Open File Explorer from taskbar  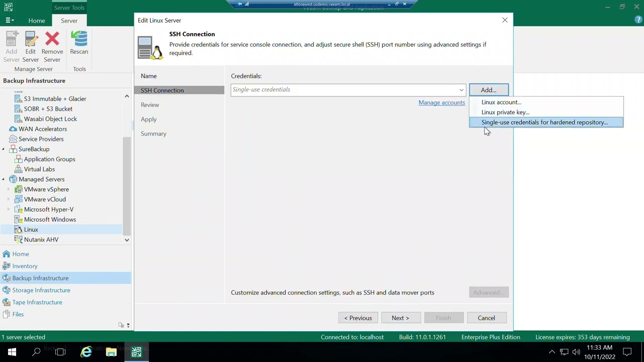click(x=111, y=352)
